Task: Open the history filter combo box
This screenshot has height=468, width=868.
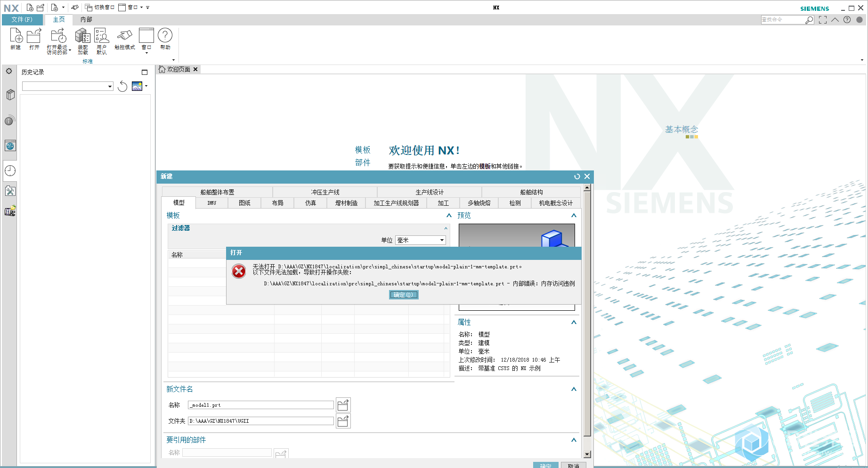Action: (68, 86)
